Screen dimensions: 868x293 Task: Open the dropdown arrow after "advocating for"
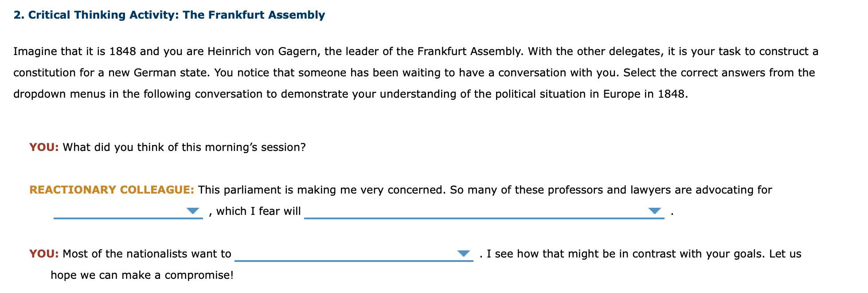coord(192,211)
